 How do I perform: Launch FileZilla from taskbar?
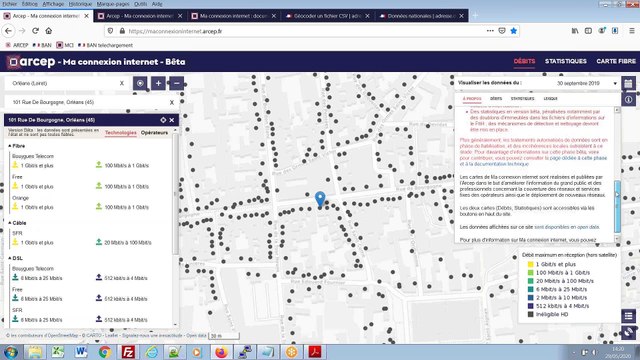click(x=128, y=352)
